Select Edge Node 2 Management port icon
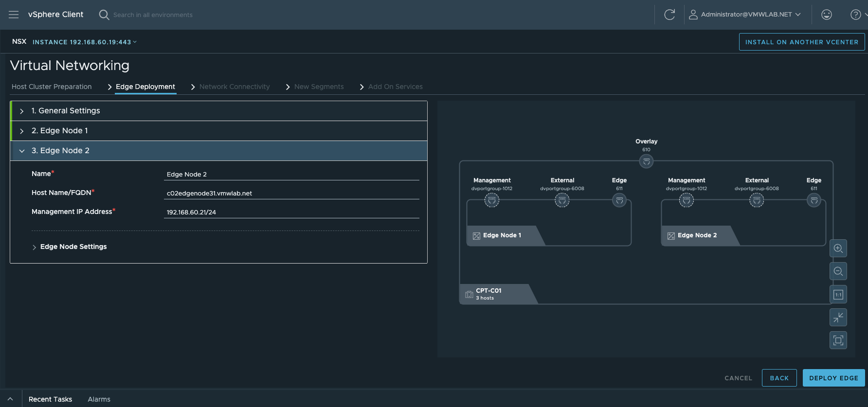Viewport: 868px width, 407px height. [x=687, y=200]
